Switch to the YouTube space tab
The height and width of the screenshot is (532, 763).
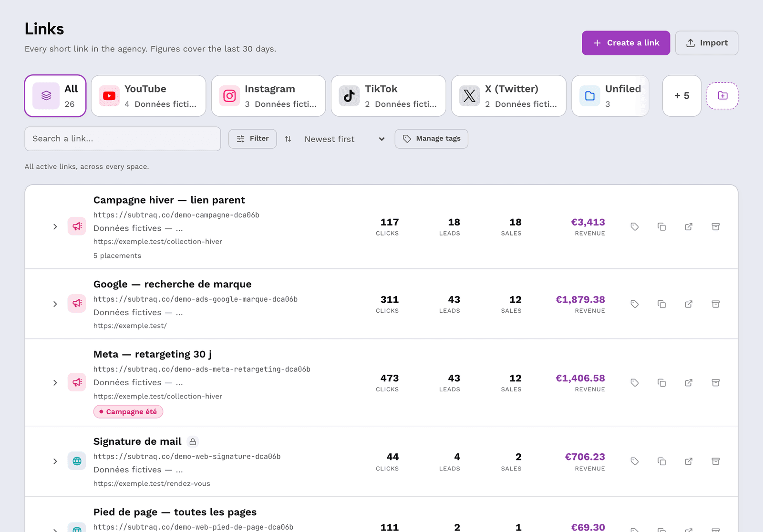point(148,96)
